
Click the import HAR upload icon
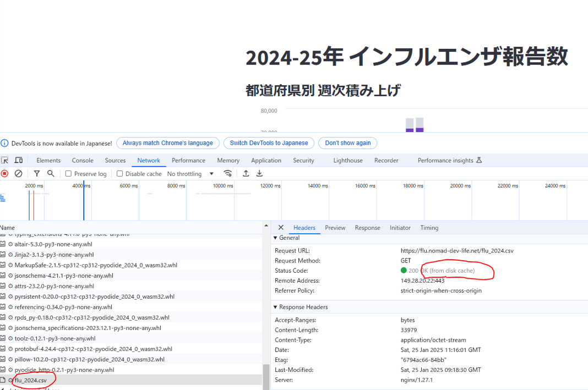click(246, 174)
